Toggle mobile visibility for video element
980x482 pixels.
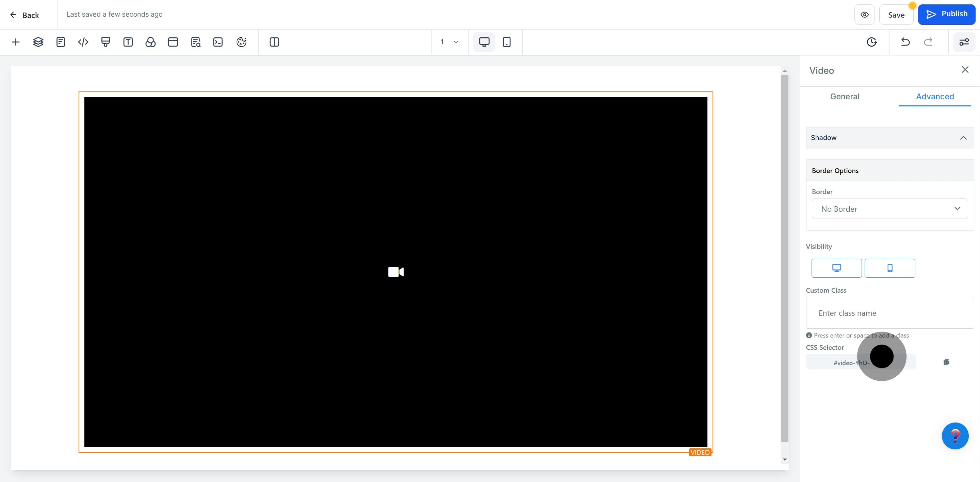point(889,268)
